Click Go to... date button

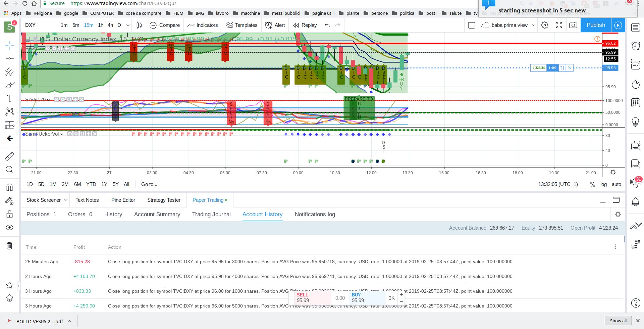(149, 184)
